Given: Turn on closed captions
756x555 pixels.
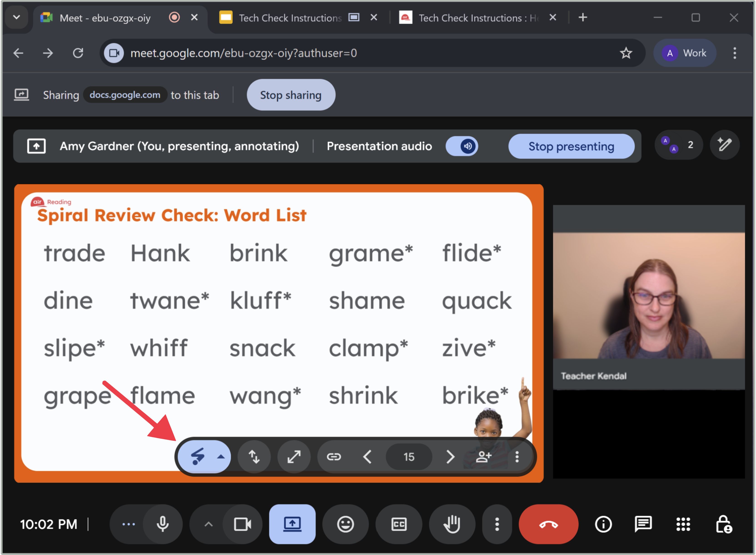Looking at the screenshot, I should (x=399, y=524).
